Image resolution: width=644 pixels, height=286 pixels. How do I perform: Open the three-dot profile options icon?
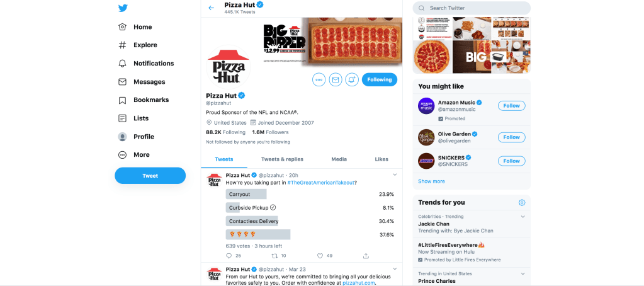(319, 79)
